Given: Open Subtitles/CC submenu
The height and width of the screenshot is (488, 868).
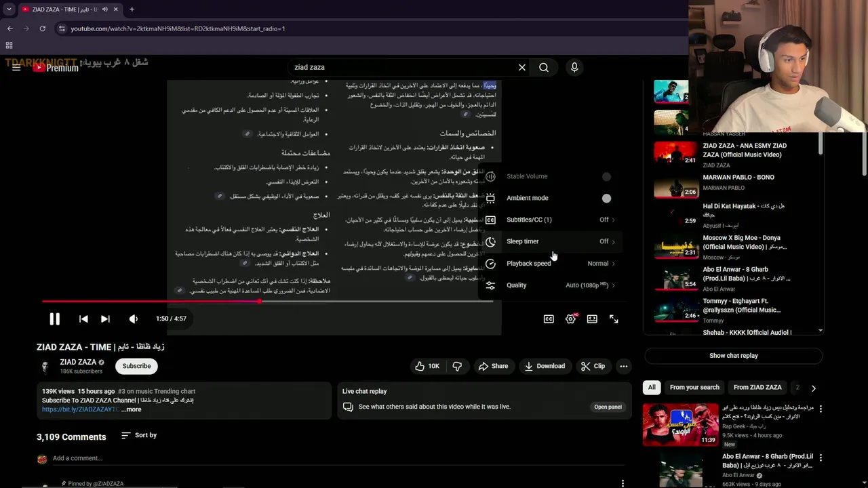Looking at the screenshot, I should tap(551, 220).
